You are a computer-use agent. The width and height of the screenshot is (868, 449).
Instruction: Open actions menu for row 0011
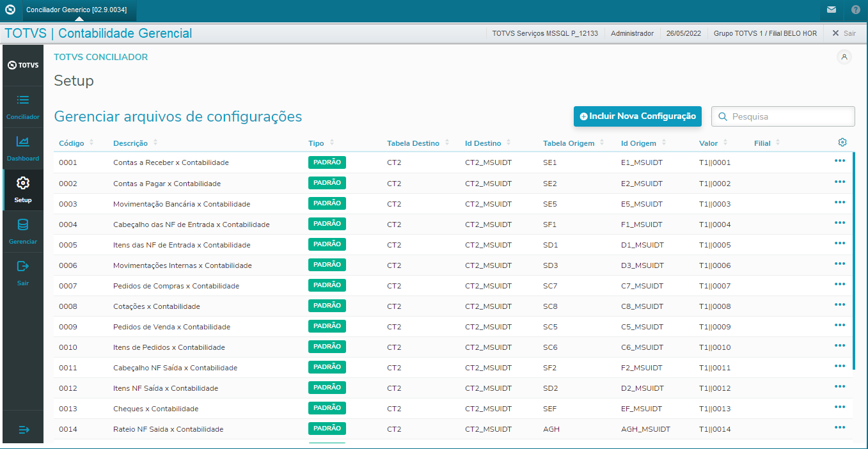click(x=840, y=366)
